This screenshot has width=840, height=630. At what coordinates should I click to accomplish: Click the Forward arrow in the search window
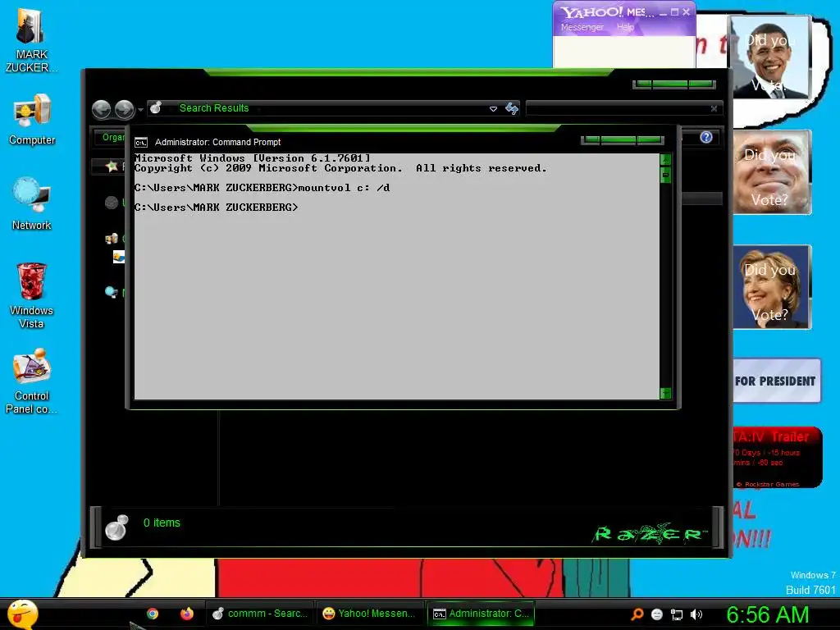click(125, 109)
